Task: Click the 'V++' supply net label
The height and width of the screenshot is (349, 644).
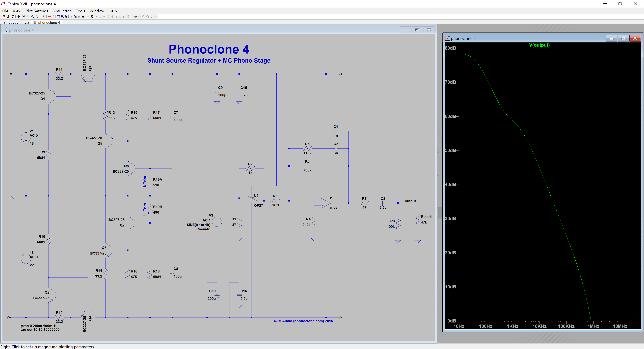Action: [13, 74]
